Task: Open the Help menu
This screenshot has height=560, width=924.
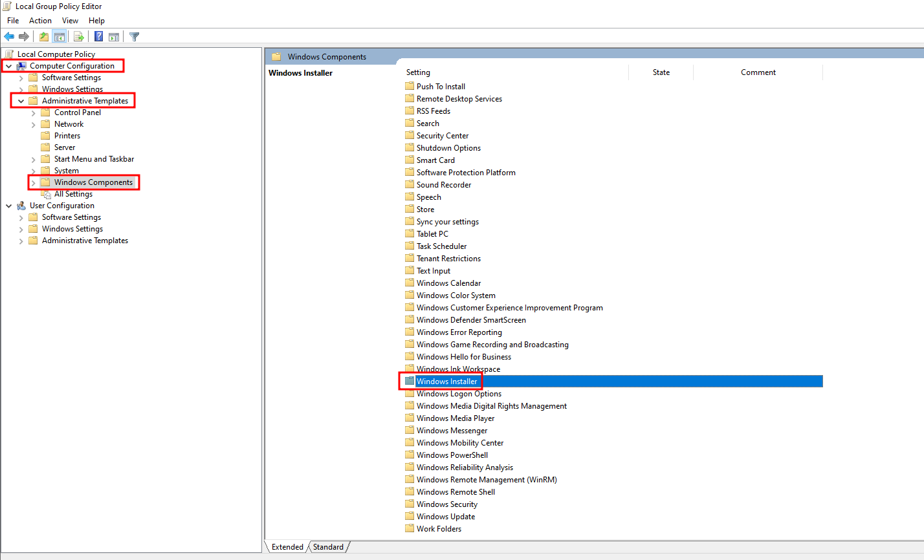Action: pyautogui.click(x=96, y=21)
